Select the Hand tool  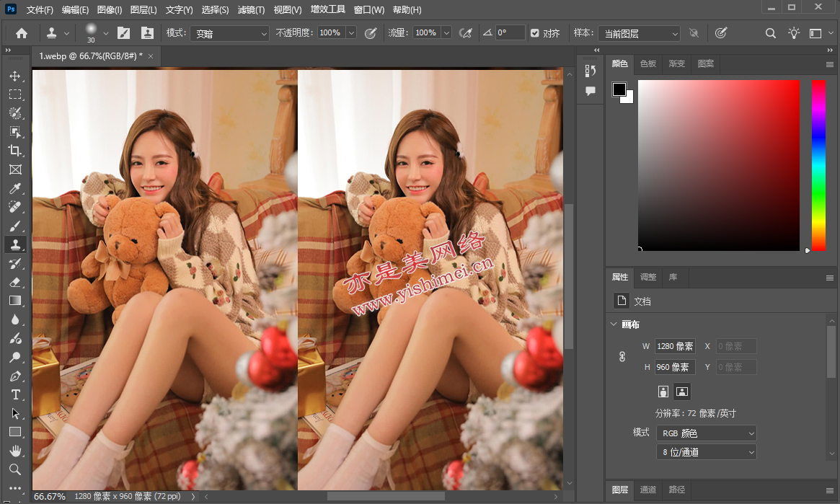15,451
